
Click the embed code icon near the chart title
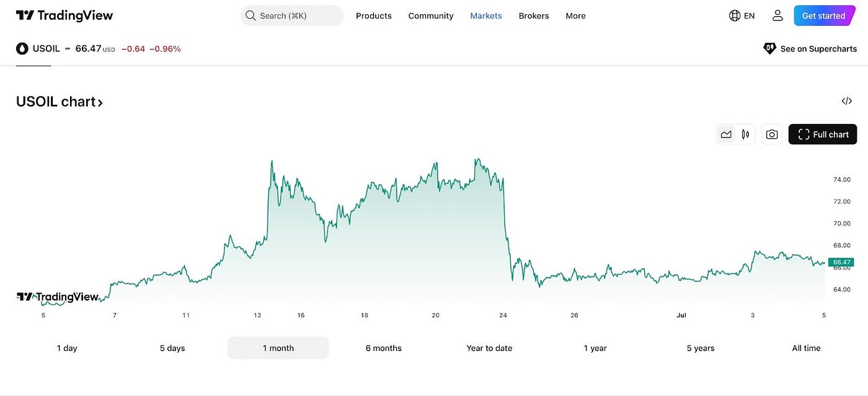(x=846, y=100)
